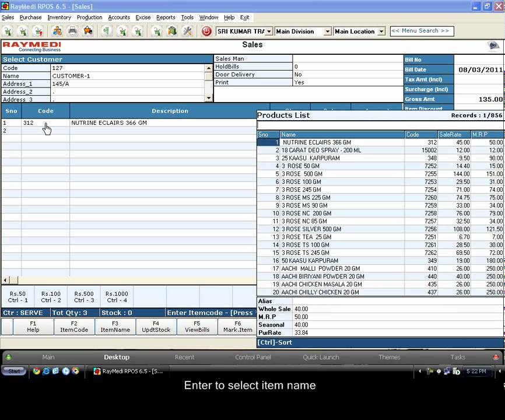This screenshot has width=505, height=420.
Task: Click the cart icon with red marker
Action: point(38,32)
